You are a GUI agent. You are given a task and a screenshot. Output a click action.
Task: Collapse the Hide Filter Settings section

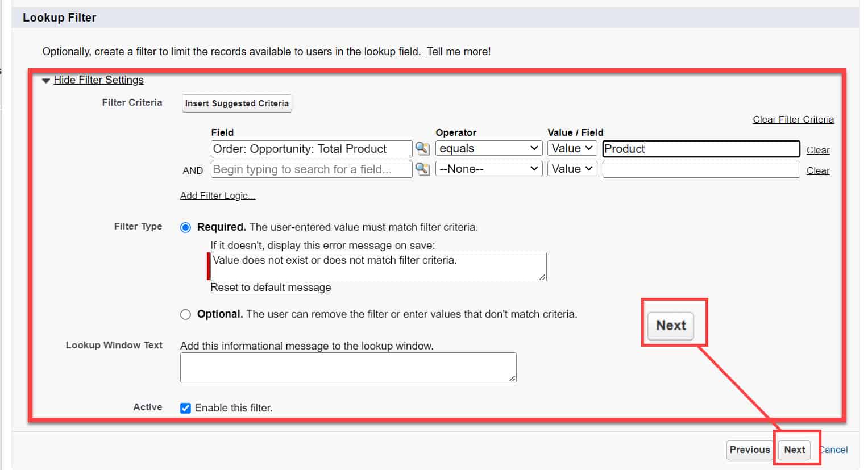pos(98,80)
